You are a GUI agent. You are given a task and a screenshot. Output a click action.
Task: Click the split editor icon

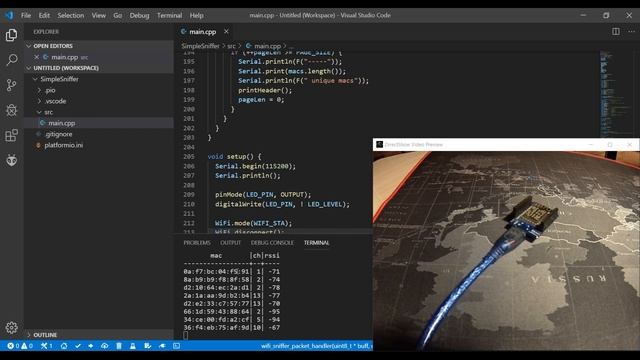point(616,31)
